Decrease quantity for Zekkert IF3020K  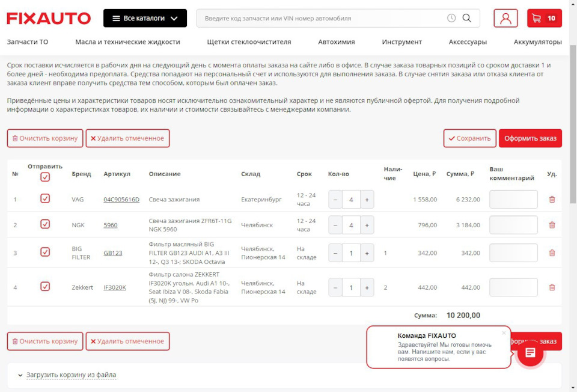(x=335, y=287)
